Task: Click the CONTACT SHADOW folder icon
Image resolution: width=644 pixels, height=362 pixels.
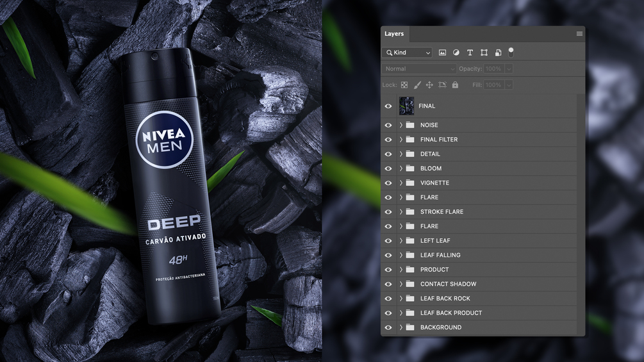Action: (410, 284)
